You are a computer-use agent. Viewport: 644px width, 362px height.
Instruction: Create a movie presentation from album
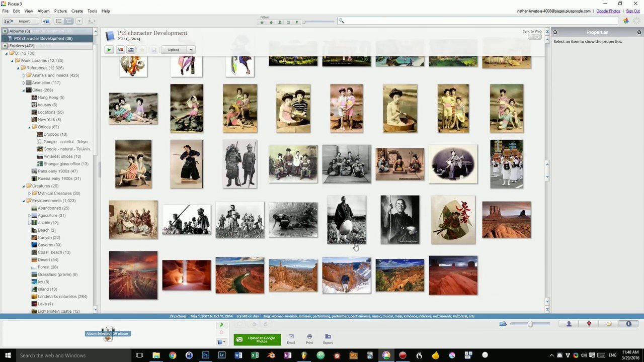coord(131,50)
